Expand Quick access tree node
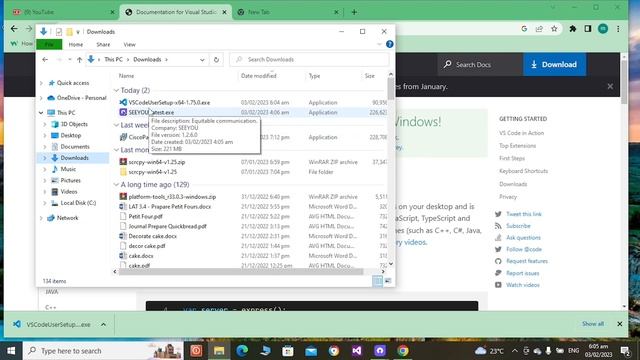The width and height of the screenshot is (640, 360). click(x=41, y=83)
